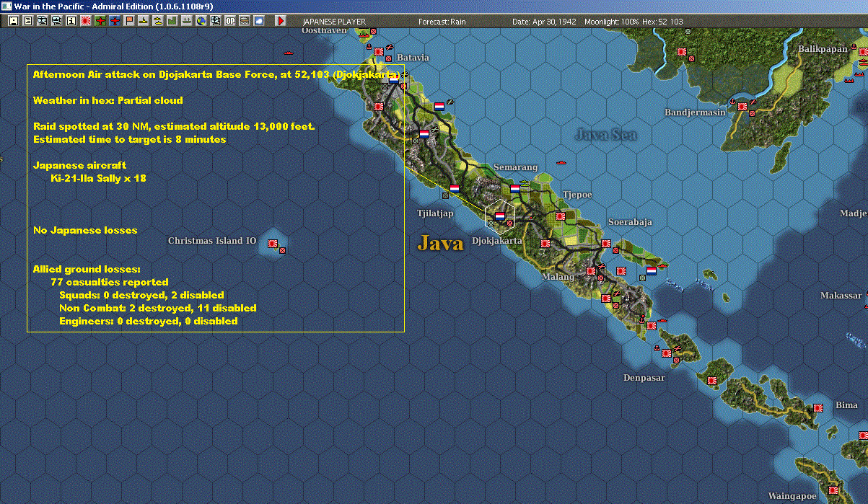This screenshot has width=868, height=504.
Task: Open the document list toolbar icon
Action: point(27,21)
